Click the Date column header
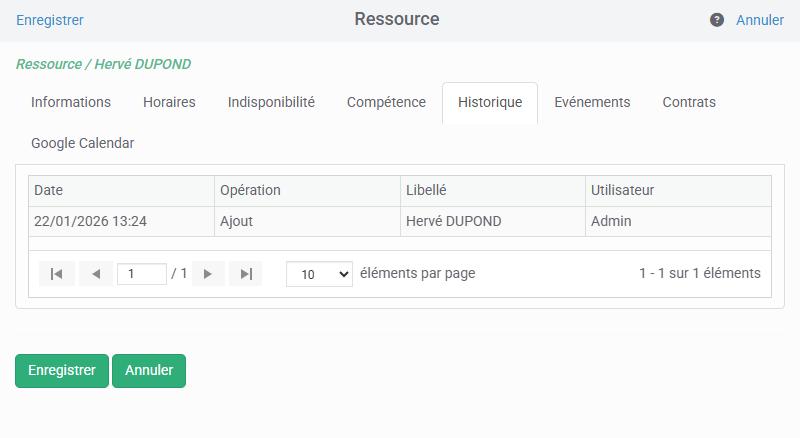Screen dimensions: 800x438 pyautogui.click(x=121, y=190)
